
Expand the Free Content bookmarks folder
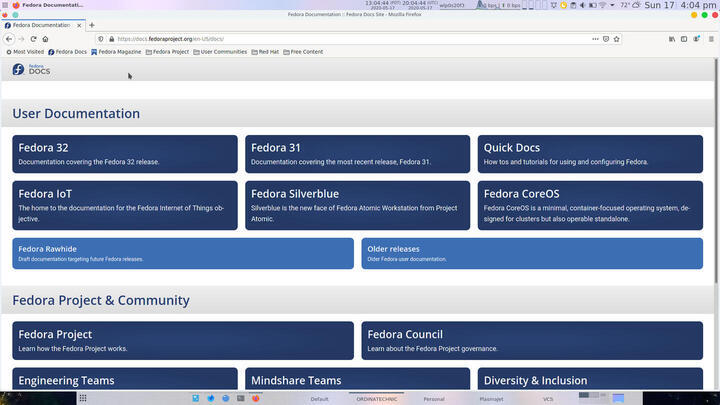click(303, 52)
